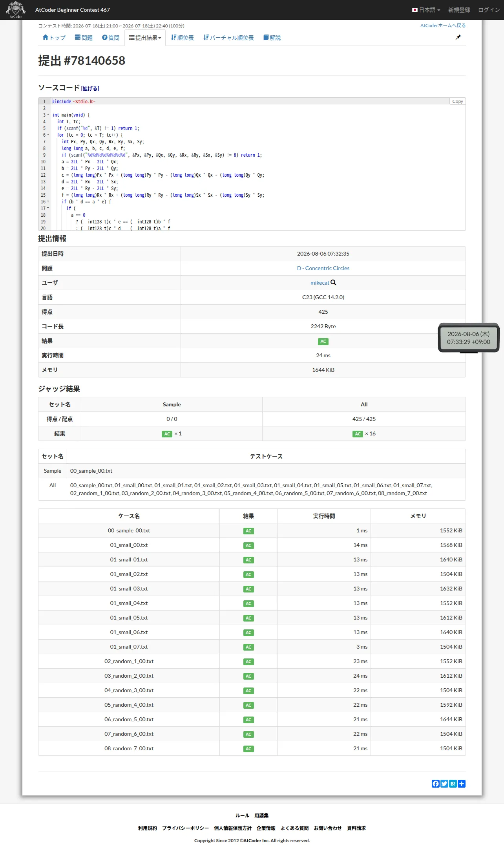The width and height of the screenshot is (504, 852).
Task: Click the 08_random_7_00.txt case name
Action: (x=129, y=748)
